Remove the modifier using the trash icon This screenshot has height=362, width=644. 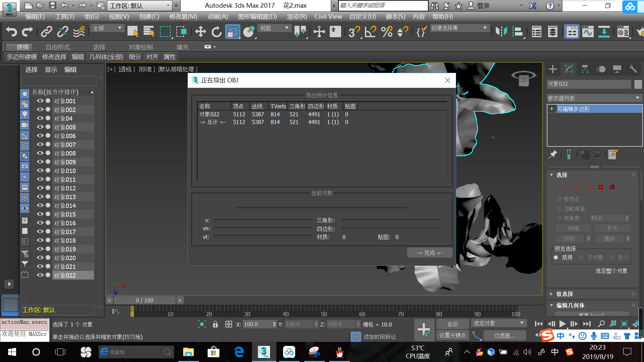pyautogui.click(x=597, y=155)
